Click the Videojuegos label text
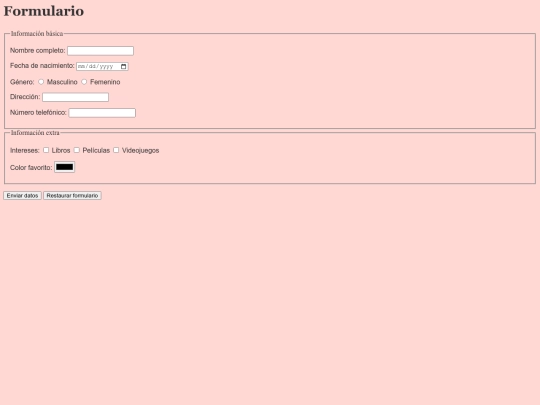Image resolution: width=540 pixels, height=405 pixels. point(141,150)
